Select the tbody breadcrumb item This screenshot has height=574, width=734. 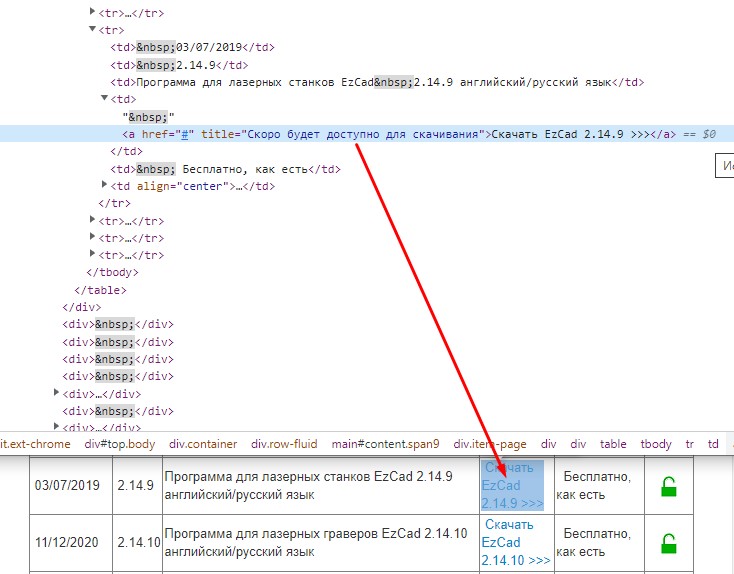(656, 444)
